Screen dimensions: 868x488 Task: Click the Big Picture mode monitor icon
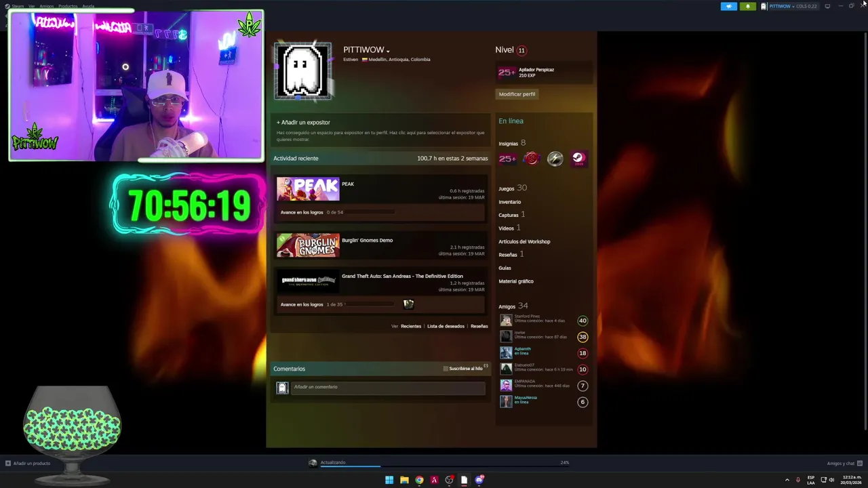827,6
